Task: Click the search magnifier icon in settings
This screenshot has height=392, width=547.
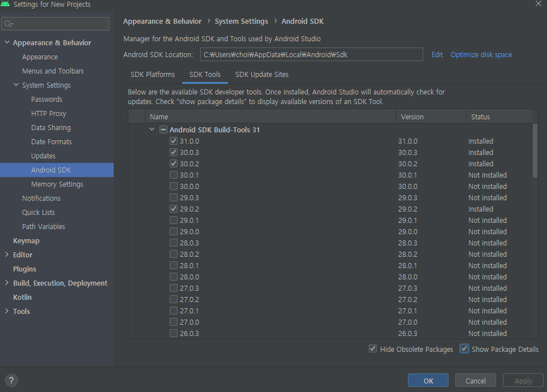Action: 8,24
